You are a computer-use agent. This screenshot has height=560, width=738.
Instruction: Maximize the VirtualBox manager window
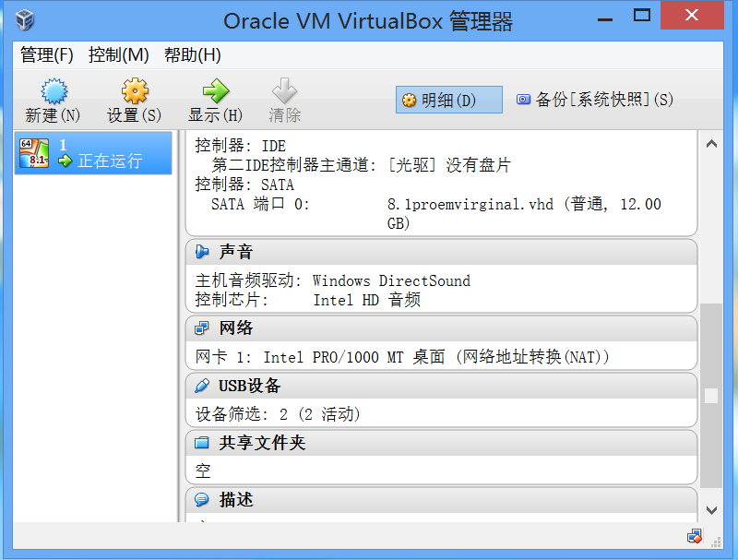pos(641,16)
